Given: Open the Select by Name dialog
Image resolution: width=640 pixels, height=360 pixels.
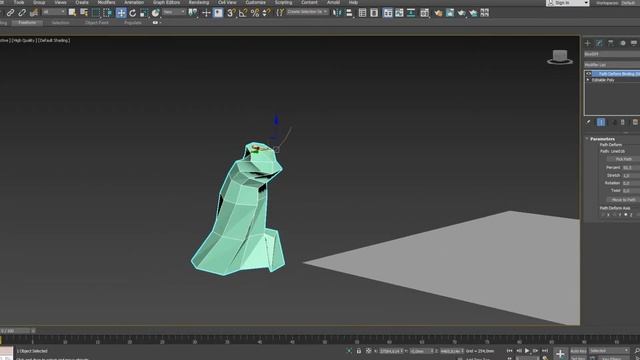Looking at the screenshot, I should click(x=84, y=13).
